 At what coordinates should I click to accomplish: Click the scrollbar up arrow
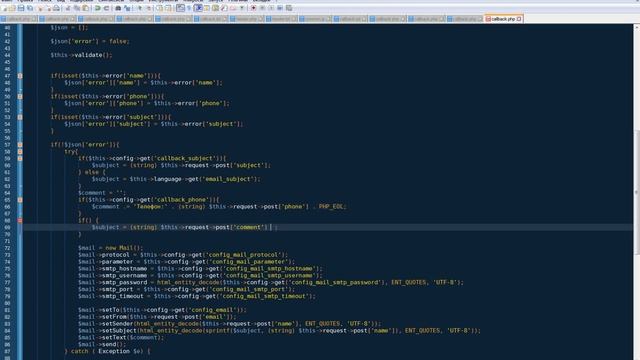click(x=637, y=27)
